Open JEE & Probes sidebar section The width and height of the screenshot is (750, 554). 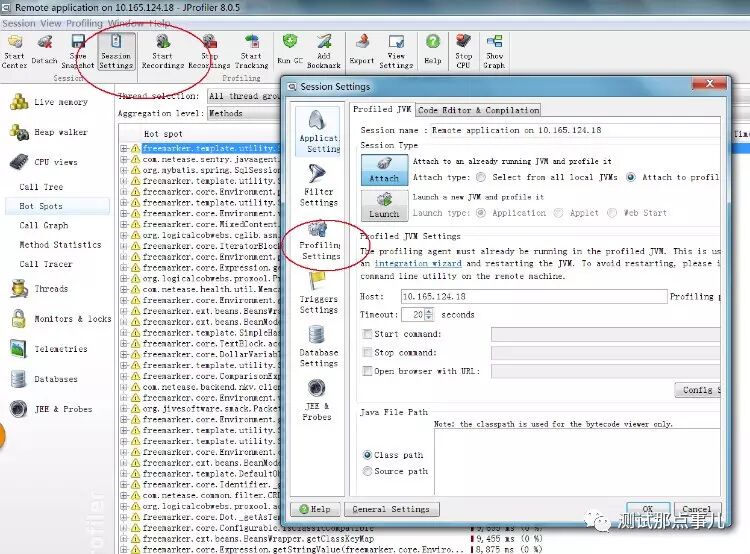pos(51,409)
